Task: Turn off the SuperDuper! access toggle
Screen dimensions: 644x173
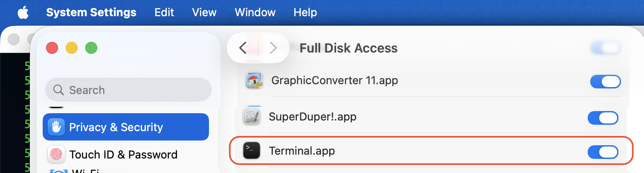Action: [603, 117]
